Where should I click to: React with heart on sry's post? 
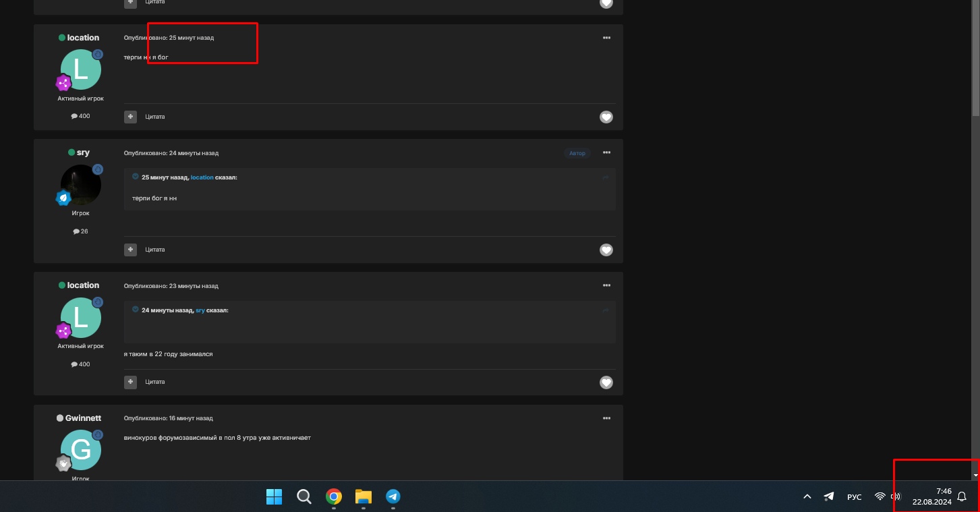pos(606,250)
